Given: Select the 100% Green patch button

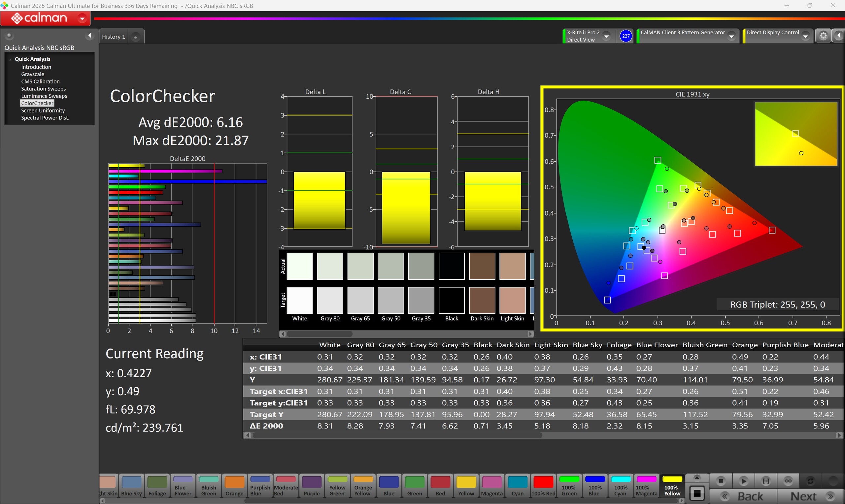Looking at the screenshot, I should 569,486.
